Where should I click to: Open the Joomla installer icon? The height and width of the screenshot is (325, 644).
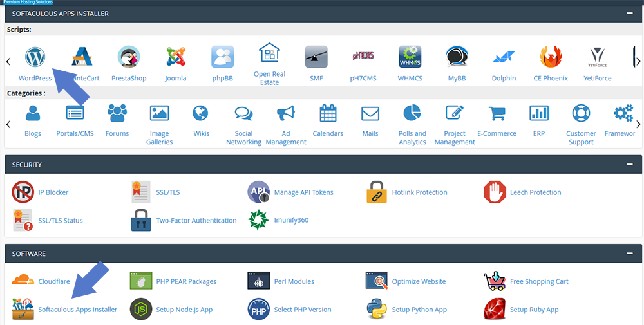pyautogui.click(x=176, y=57)
